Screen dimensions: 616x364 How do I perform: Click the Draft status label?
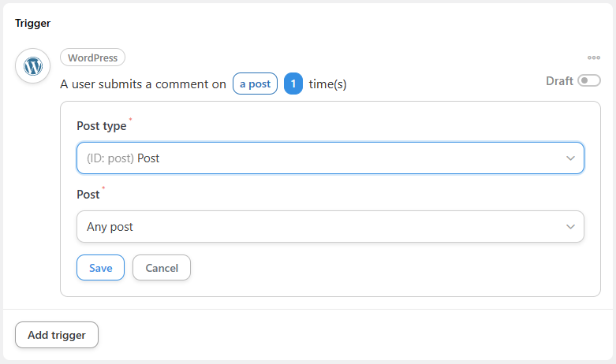(x=559, y=81)
